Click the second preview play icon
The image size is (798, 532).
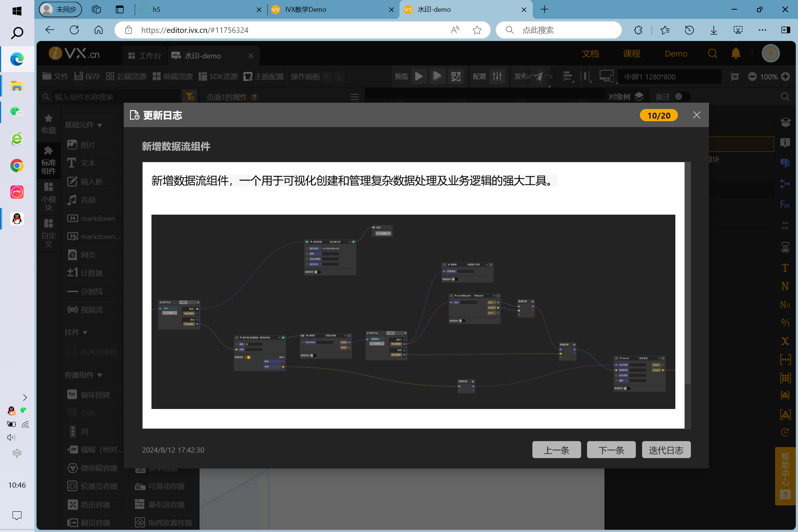437,76
